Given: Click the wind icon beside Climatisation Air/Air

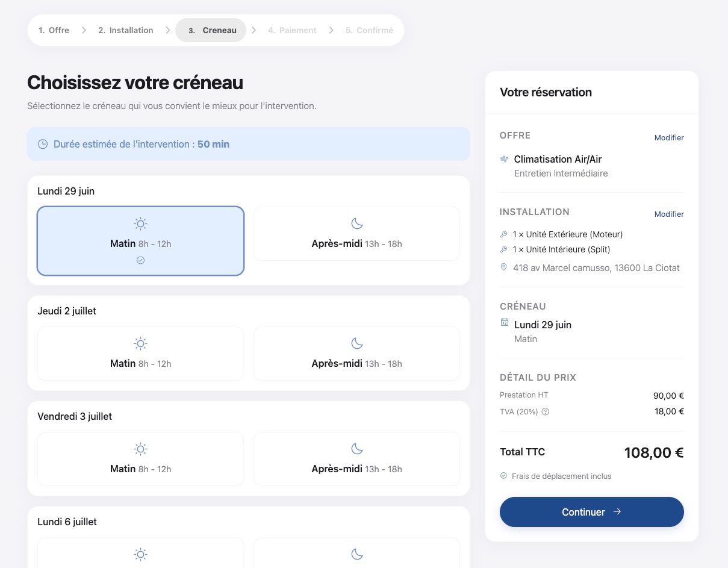Looking at the screenshot, I should (x=504, y=159).
